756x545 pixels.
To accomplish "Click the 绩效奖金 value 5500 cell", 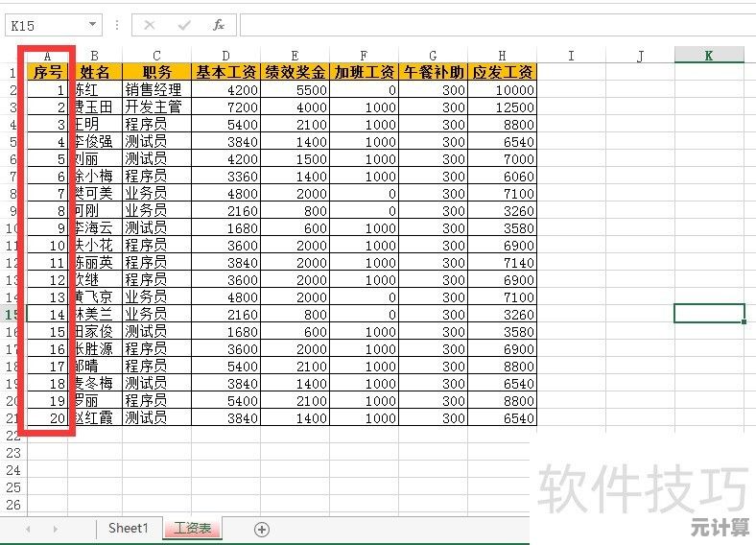I will 295,89.
